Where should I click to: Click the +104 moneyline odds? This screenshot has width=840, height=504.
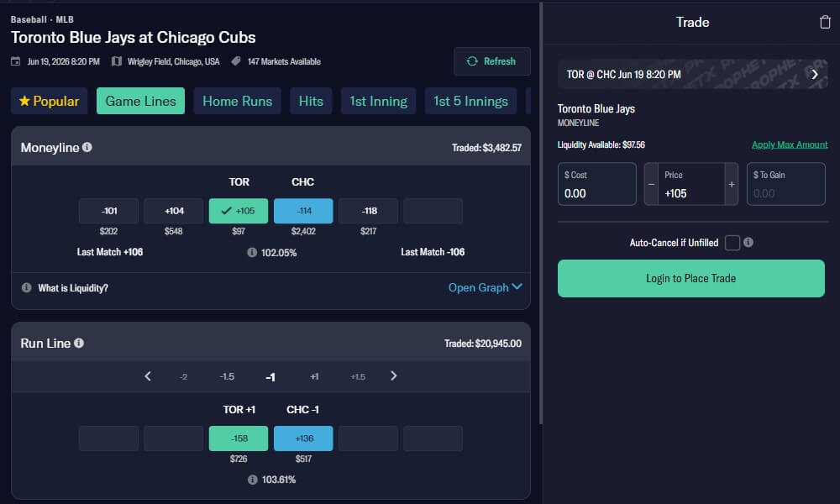click(x=174, y=211)
